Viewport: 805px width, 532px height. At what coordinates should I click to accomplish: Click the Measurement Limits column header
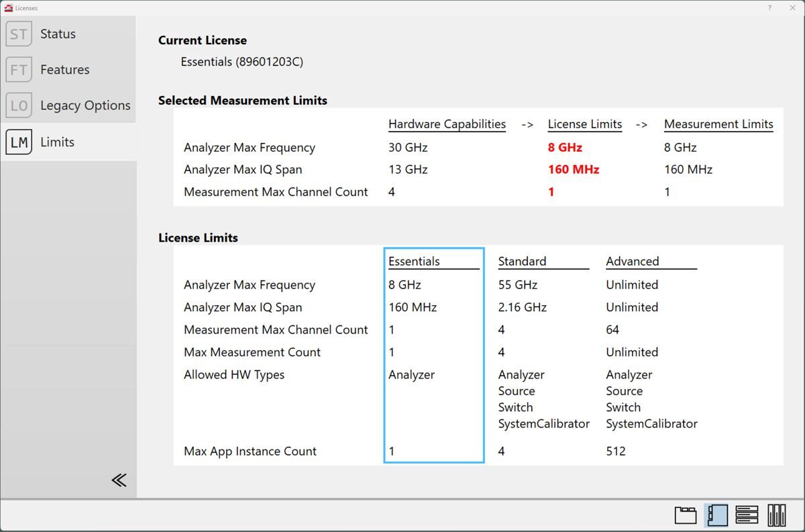[x=718, y=124]
